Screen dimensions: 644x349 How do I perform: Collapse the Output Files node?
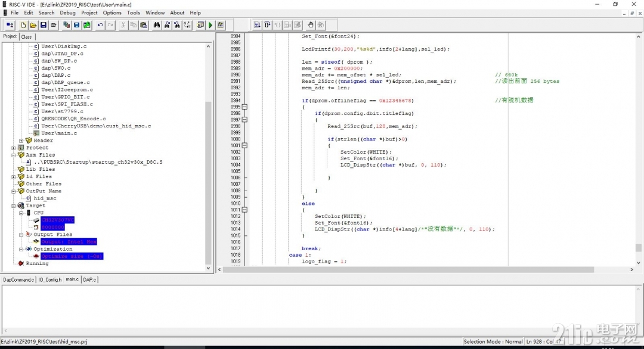click(x=21, y=235)
